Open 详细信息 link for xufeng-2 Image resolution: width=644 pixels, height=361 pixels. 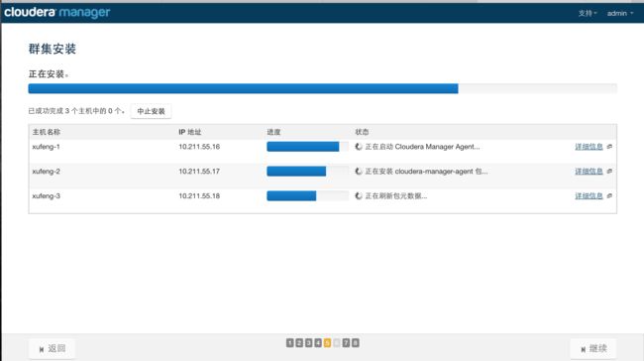pyautogui.click(x=589, y=171)
